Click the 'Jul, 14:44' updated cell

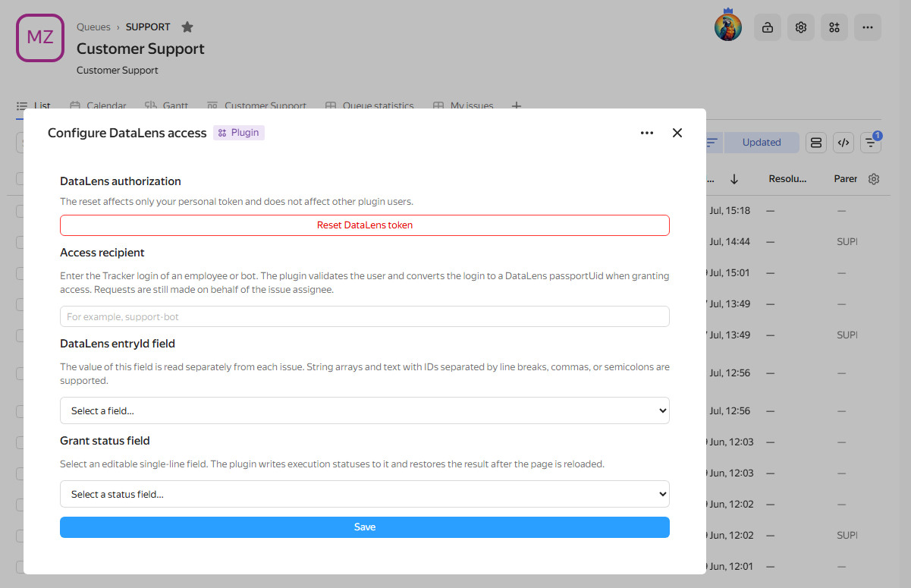[x=728, y=241]
